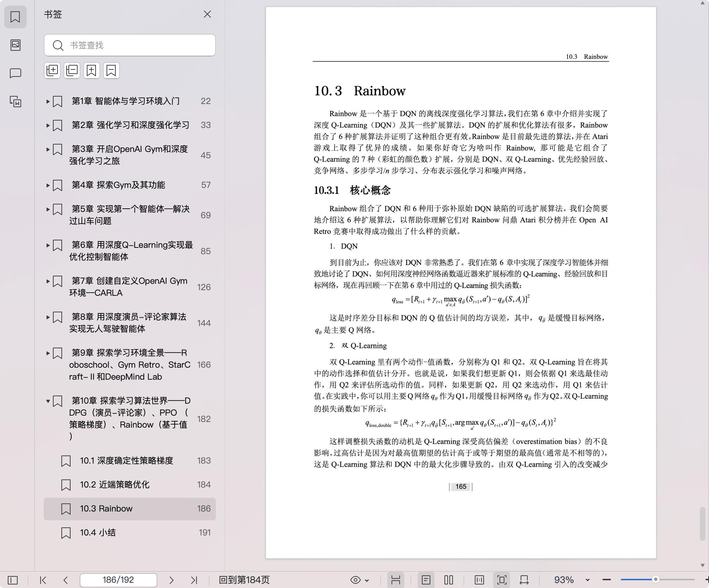The image size is (709, 588).
Task: Collapse 第10章 探索学习算法世界
Action: click(x=48, y=401)
